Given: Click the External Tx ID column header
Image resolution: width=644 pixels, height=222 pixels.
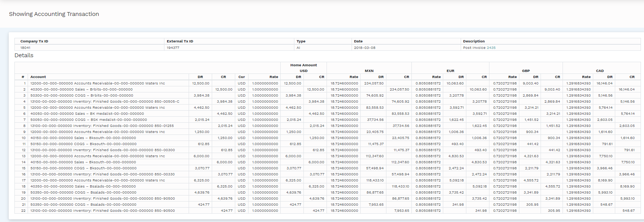Looking at the screenshot, I should click(x=180, y=41).
